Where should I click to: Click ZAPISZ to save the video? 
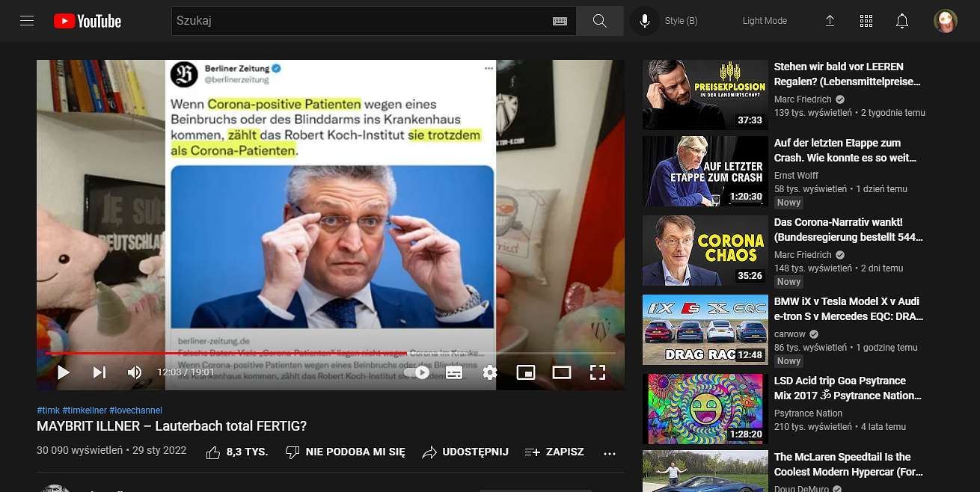[x=554, y=452]
